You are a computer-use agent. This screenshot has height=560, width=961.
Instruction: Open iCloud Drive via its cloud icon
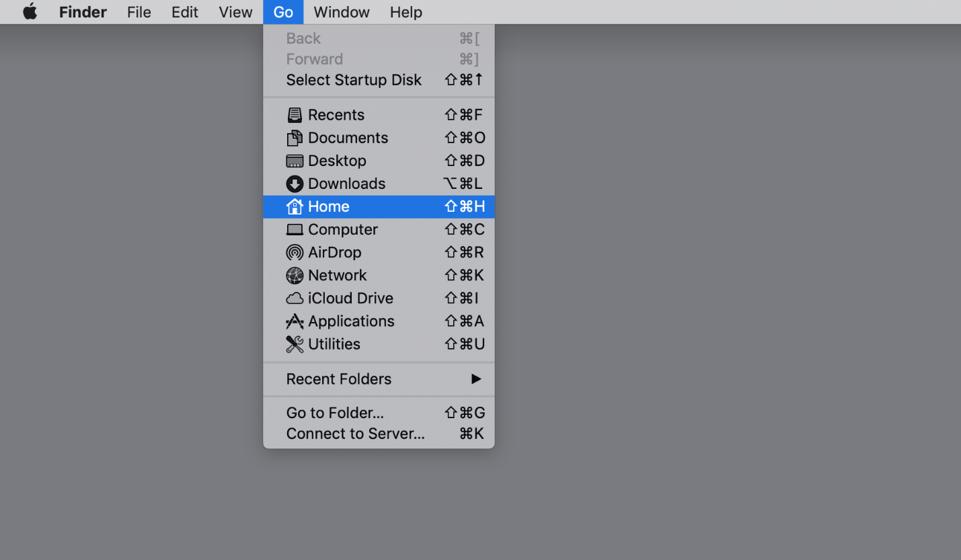point(295,298)
